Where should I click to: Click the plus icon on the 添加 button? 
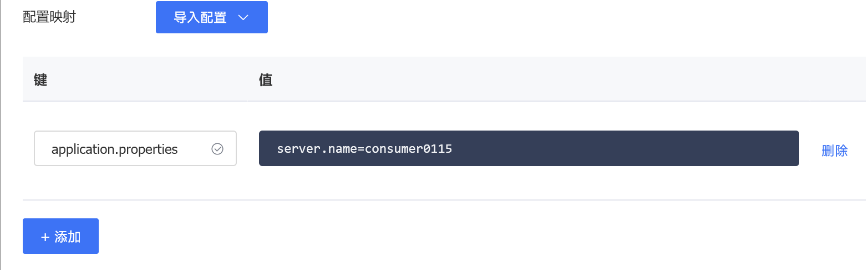pyautogui.click(x=45, y=237)
